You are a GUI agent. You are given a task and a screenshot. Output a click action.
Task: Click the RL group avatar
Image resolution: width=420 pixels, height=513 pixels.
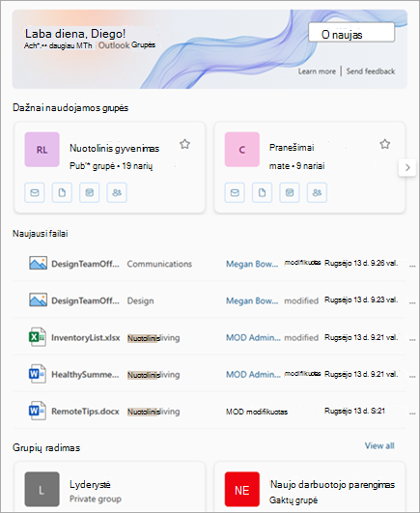coord(42,150)
